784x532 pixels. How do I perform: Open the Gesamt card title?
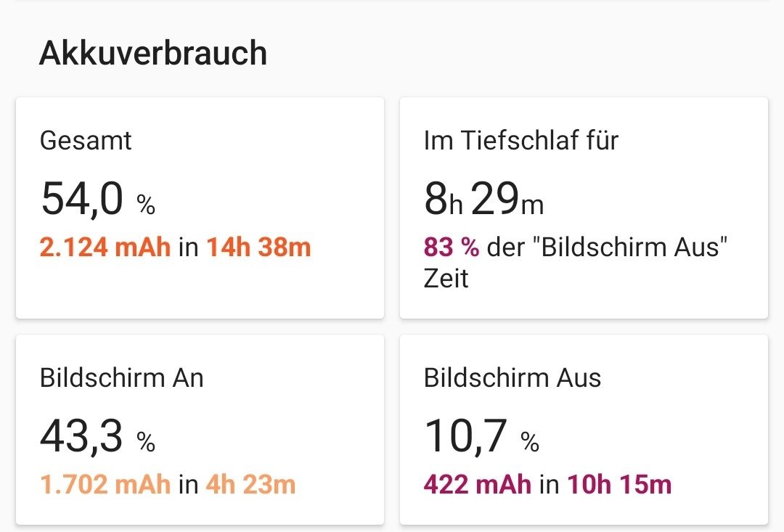[86, 140]
